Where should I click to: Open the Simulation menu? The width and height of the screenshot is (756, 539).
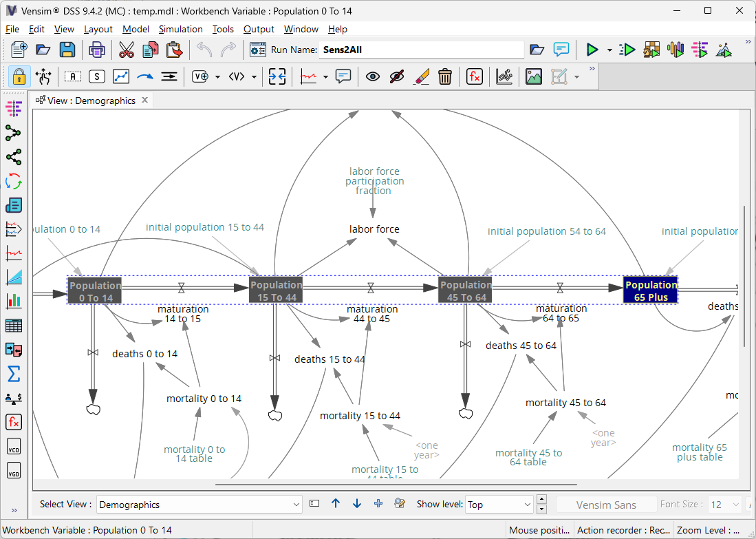[180, 29]
